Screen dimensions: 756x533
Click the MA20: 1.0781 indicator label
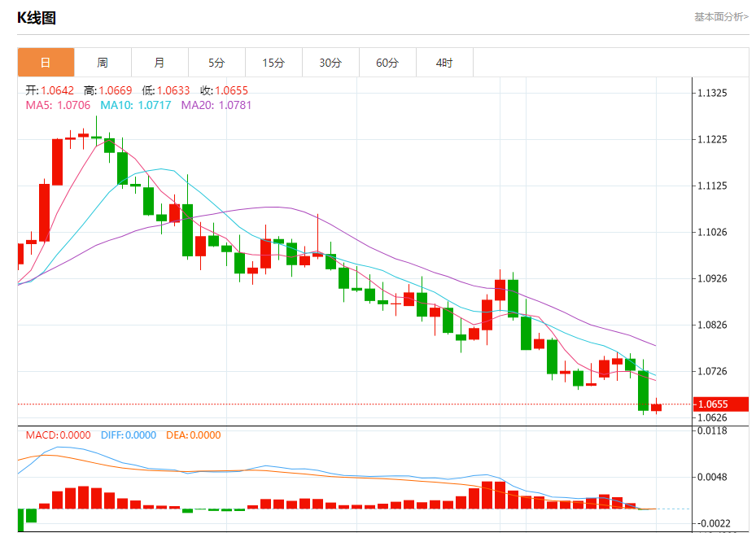click(216, 105)
